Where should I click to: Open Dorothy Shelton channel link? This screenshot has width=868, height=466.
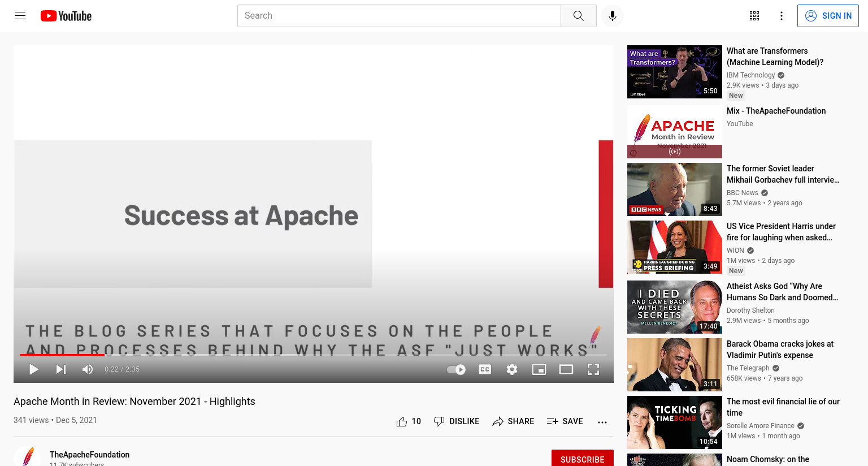(x=750, y=310)
